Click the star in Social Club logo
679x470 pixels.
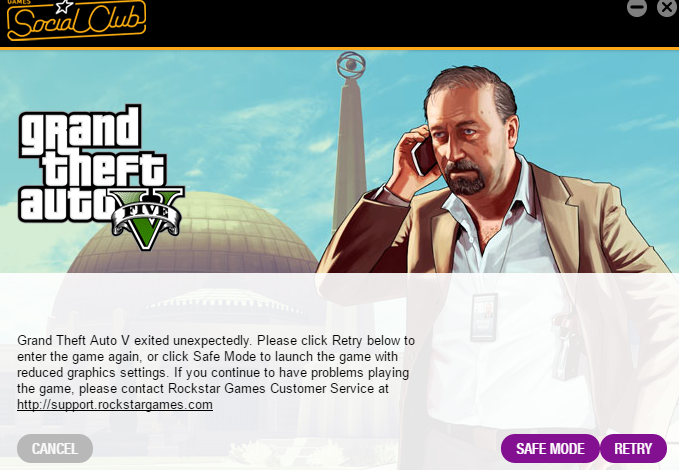pyautogui.click(x=64, y=6)
